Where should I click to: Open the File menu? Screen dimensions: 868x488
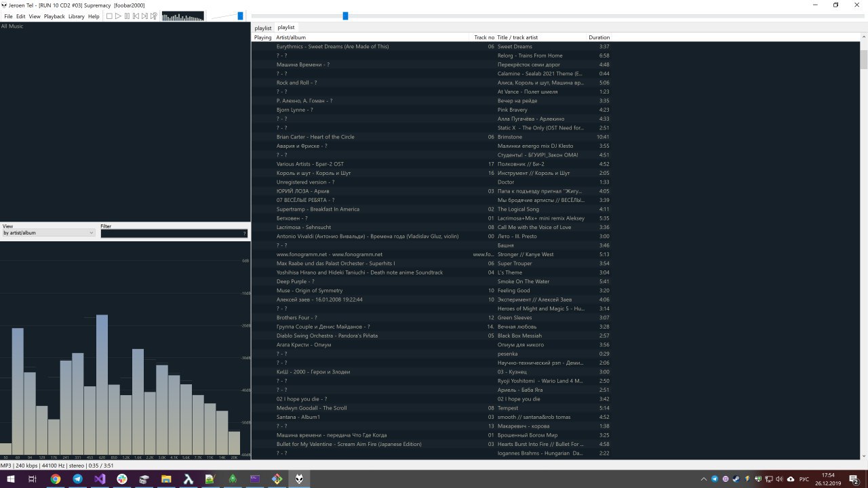point(8,16)
